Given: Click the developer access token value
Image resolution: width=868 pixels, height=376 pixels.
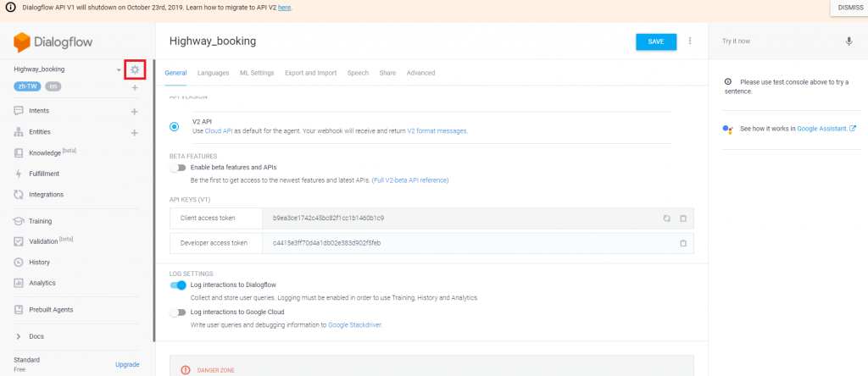Looking at the screenshot, I should (x=326, y=243).
